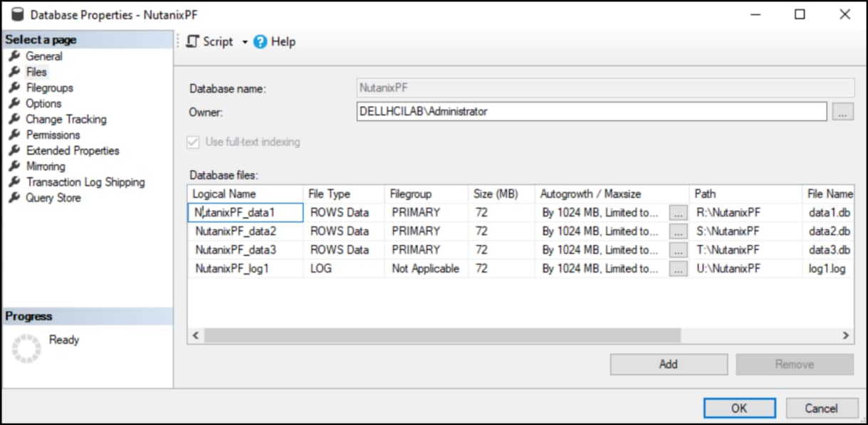Click the wrench icon beside Transaction Log Shipping
868x425 pixels.
tap(14, 182)
